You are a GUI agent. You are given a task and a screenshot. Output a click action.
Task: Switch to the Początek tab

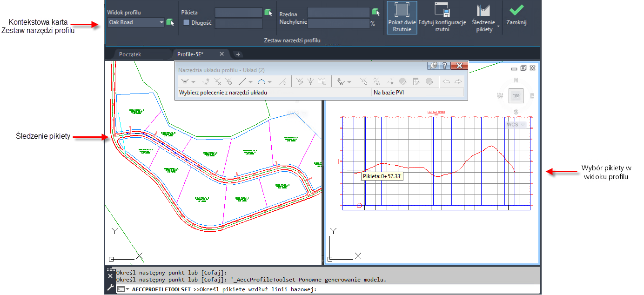pyautogui.click(x=130, y=54)
